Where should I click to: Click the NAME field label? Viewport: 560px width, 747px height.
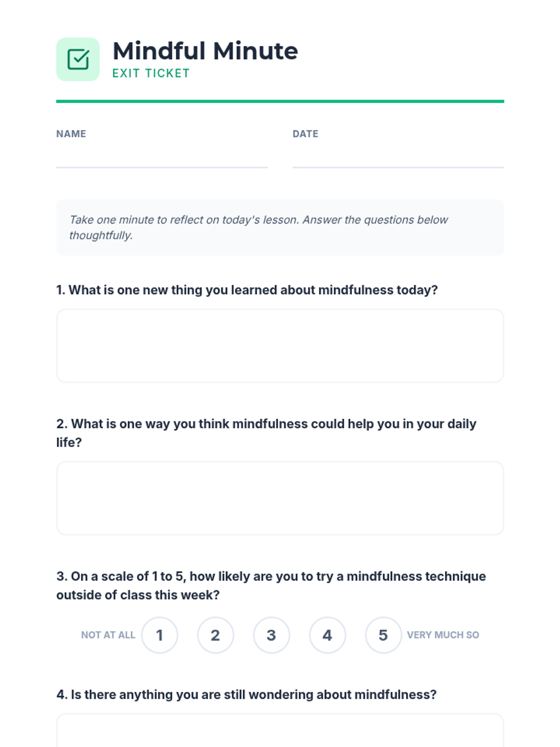click(71, 134)
